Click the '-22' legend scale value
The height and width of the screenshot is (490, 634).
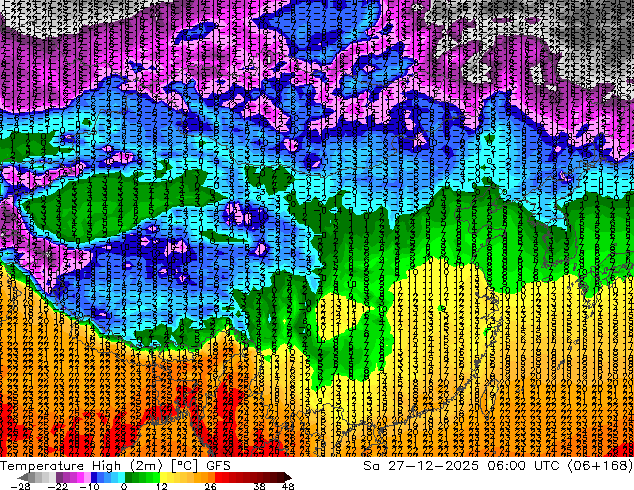57,486
